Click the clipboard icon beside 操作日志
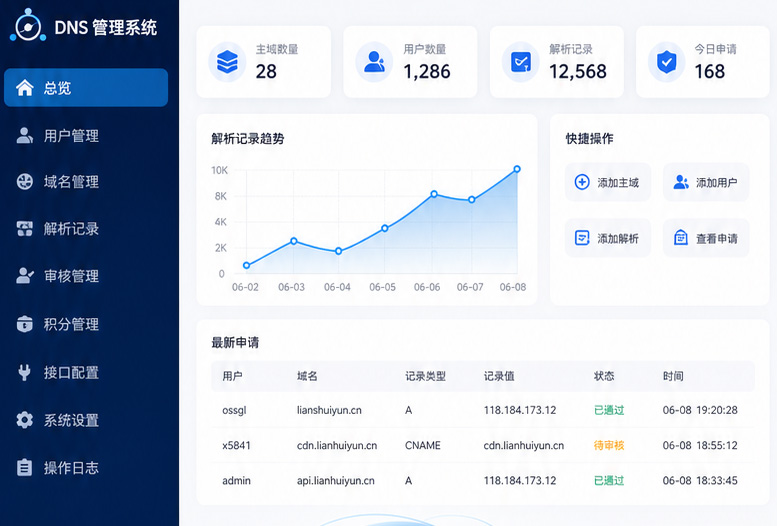This screenshot has height=526, width=777. point(24,468)
